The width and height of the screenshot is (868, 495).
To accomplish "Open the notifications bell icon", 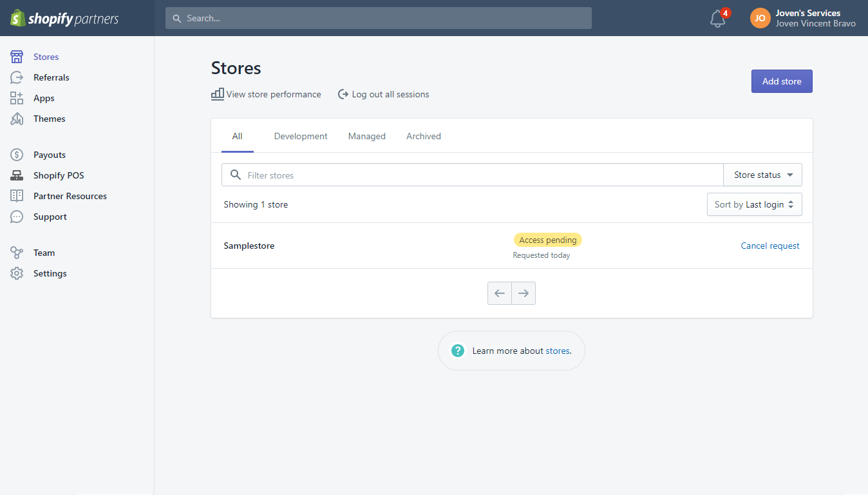I will coord(718,19).
